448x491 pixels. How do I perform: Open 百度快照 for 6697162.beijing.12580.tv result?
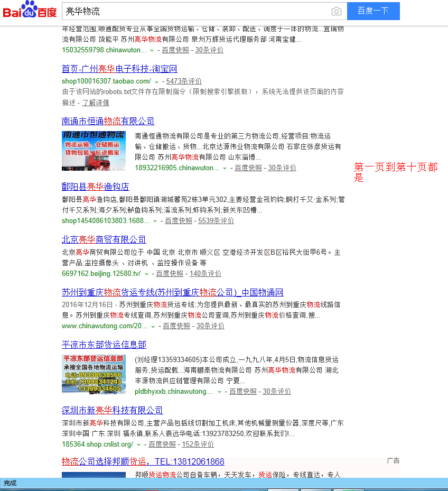point(170,274)
